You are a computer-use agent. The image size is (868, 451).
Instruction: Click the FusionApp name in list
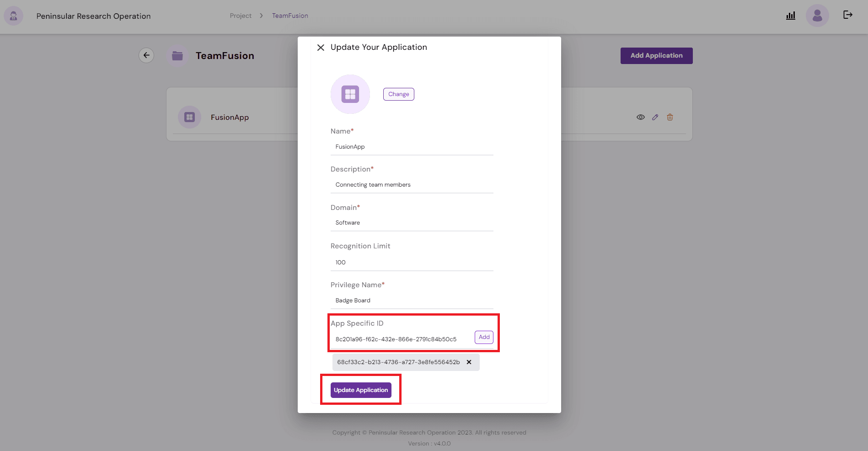(230, 118)
